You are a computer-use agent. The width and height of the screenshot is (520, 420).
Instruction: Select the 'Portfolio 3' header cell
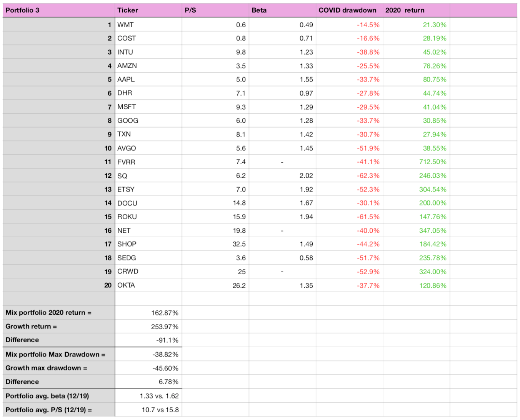[59, 10]
